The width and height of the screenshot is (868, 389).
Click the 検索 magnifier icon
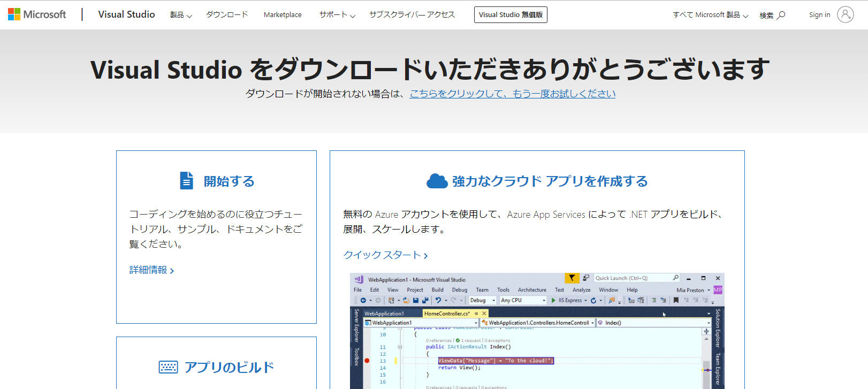(781, 15)
